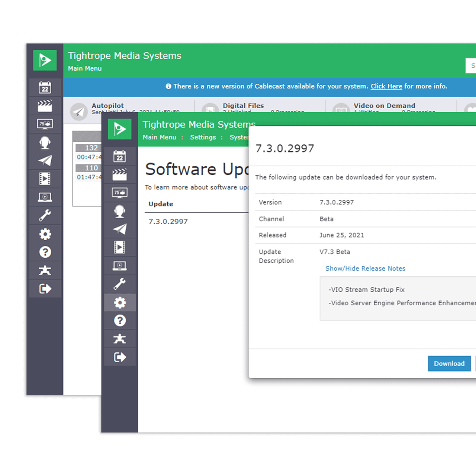Open the Autopilot status panel heading
Image resolution: width=476 pixels, height=476 pixels.
point(108,106)
